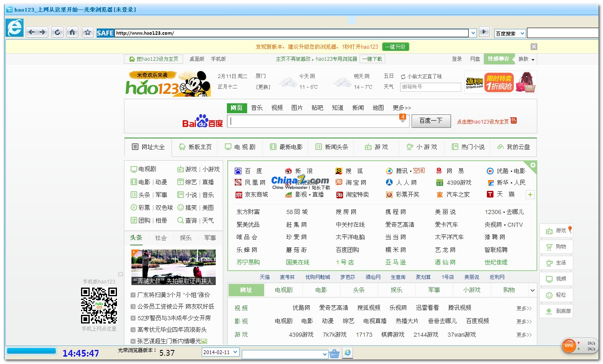Click the basket icon in status bar
Image resolution: width=603 pixels, height=364 pixels.
335,353
